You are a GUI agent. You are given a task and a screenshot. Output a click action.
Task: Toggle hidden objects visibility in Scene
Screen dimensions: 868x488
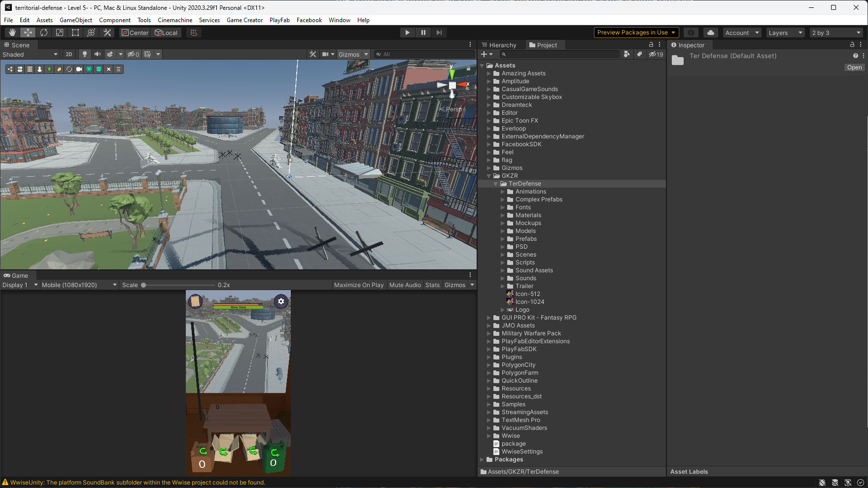133,54
